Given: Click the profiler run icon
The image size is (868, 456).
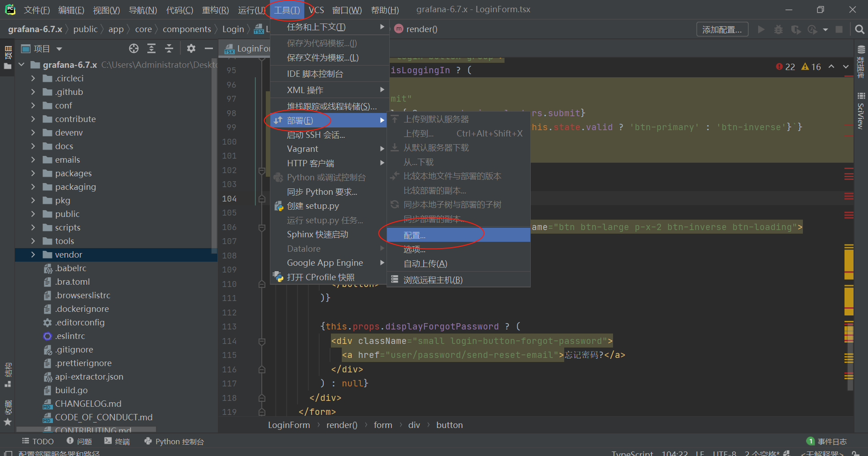Looking at the screenshot, I should (812, 29).
